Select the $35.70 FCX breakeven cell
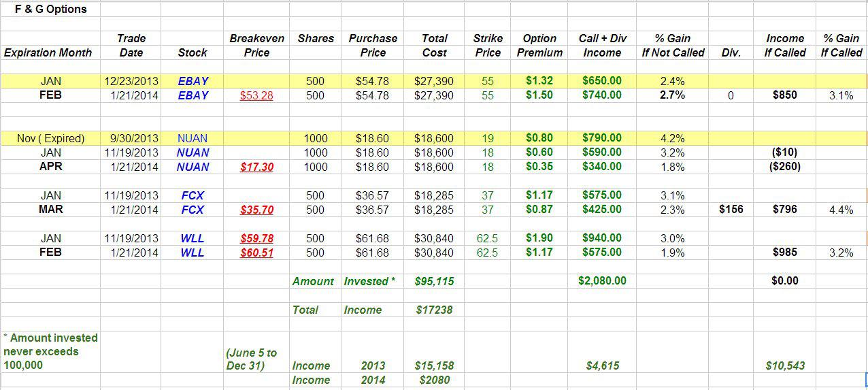868x390 pixels. tap(256, 210)
